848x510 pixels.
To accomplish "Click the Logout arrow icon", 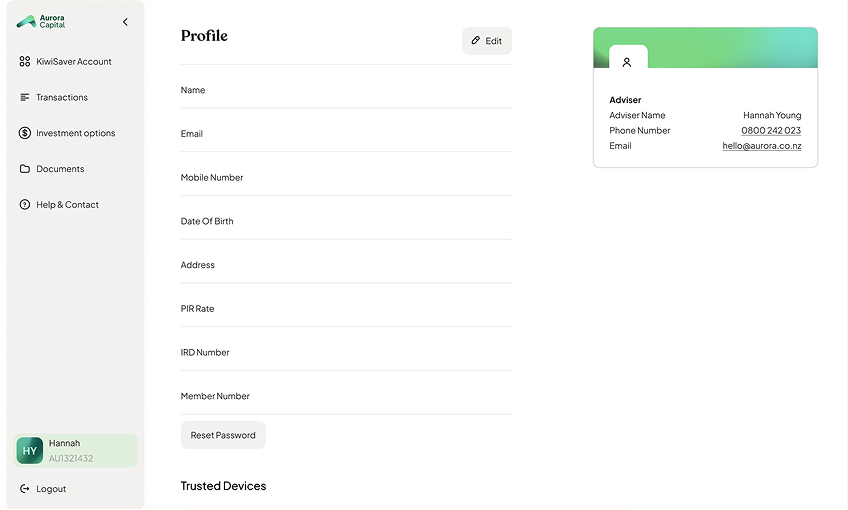I will (25, 489).
